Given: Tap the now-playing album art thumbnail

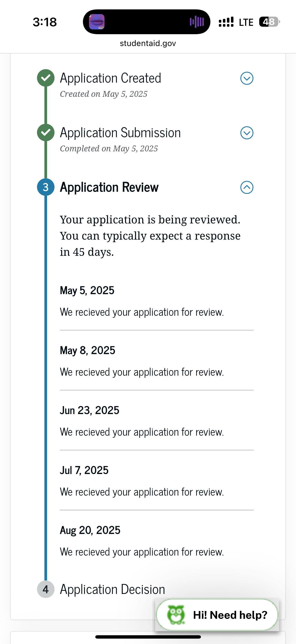Looking at the screenshot, I should pos(97,22).
